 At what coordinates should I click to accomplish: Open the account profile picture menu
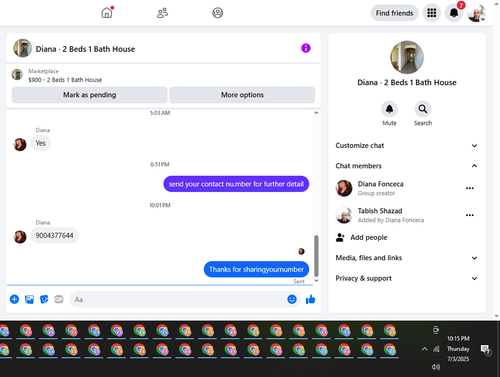[x=476, y=13]
